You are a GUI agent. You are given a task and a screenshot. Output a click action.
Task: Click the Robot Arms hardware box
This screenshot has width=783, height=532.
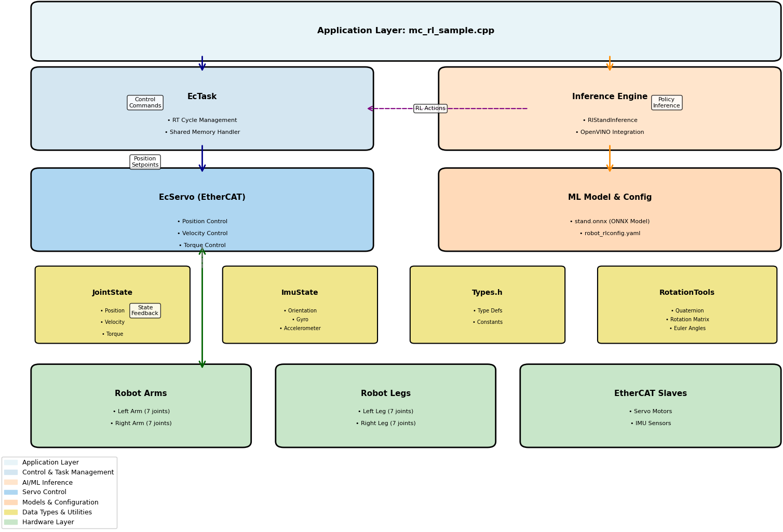coord(141,405)
